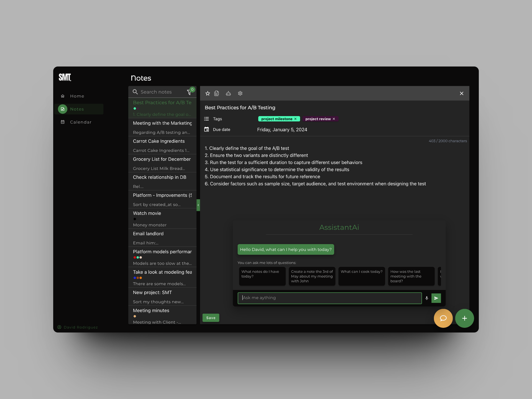Click the copy document icon in toolbar
Image resolution: width=532 pixels, height=399 pixels.
(217, 93)
